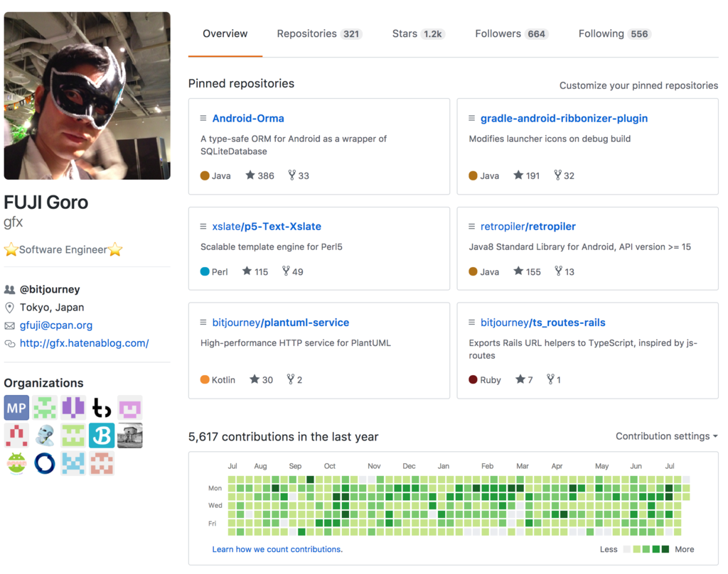Click the Perl language label on p5-Text-Xslate
The height and width of the screenshot is (574, 728).
tap(220, 272)
